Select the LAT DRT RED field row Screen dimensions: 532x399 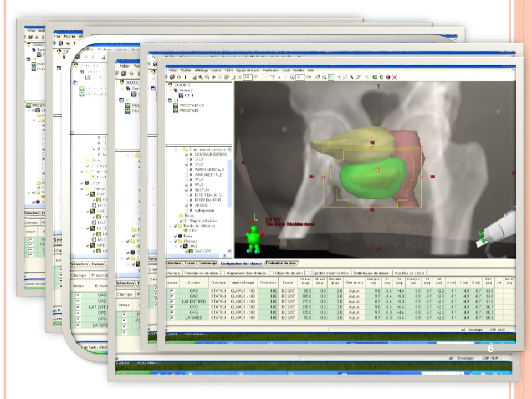pos(189,300)
